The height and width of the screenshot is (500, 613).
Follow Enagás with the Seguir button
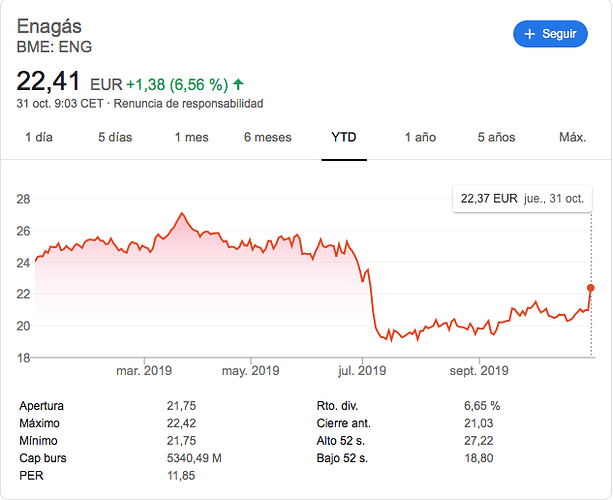(550, 34)
